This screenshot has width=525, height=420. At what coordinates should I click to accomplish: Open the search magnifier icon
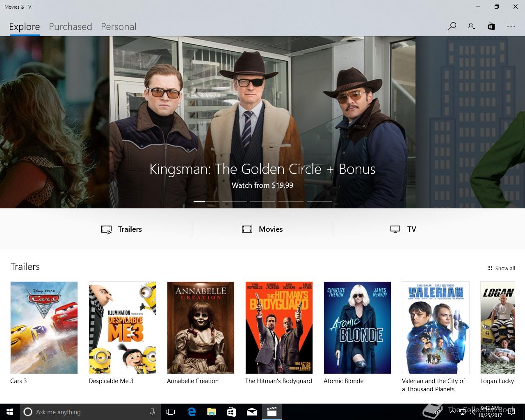click(452, 26)
